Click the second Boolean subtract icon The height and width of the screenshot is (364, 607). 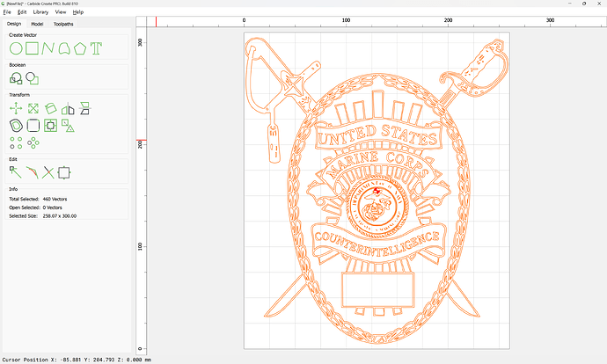pyautogui.click(x=33, y=78)
